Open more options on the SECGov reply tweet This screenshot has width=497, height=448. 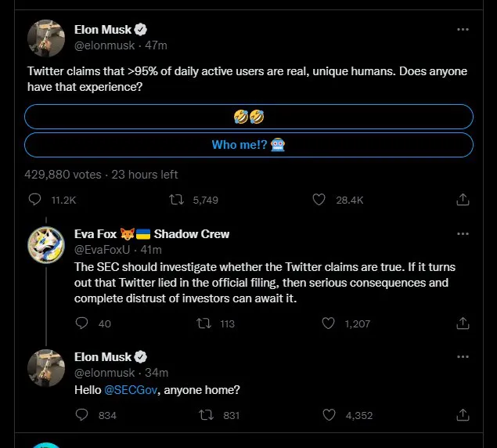point(463,357)
